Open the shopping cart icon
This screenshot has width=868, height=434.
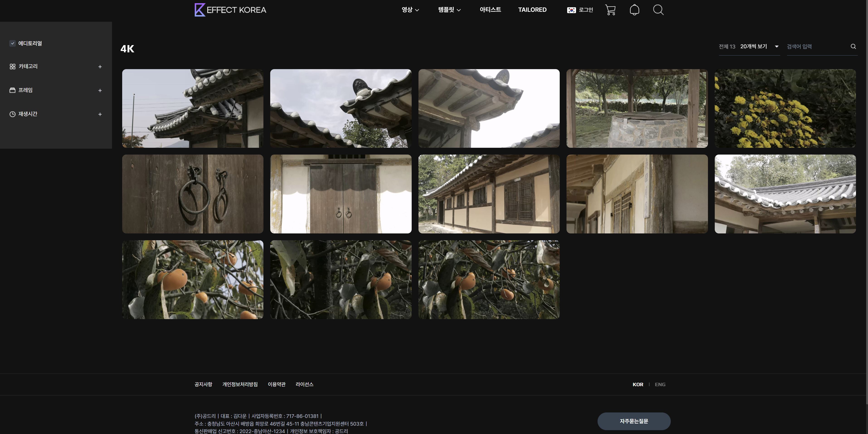tap(610, 10)
